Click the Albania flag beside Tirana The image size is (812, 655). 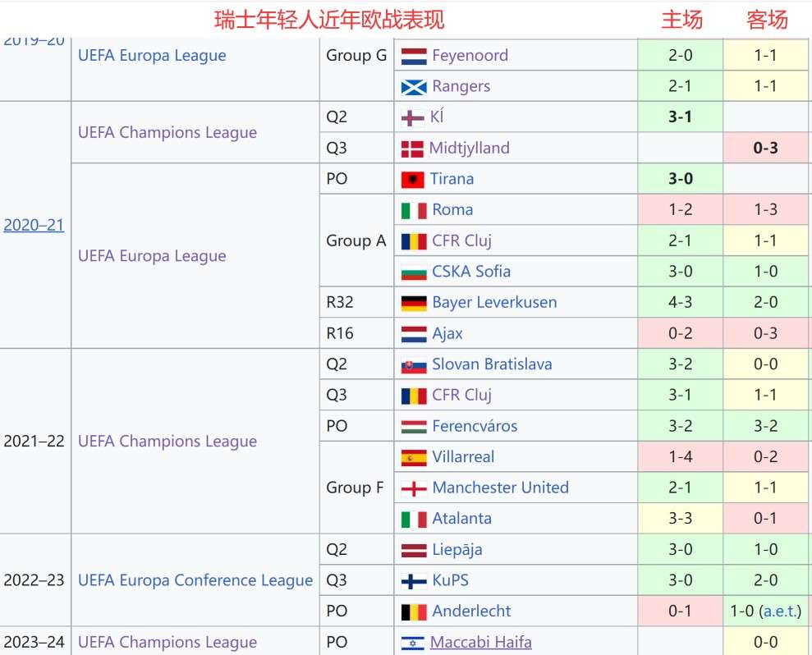[x=413, y=179]
